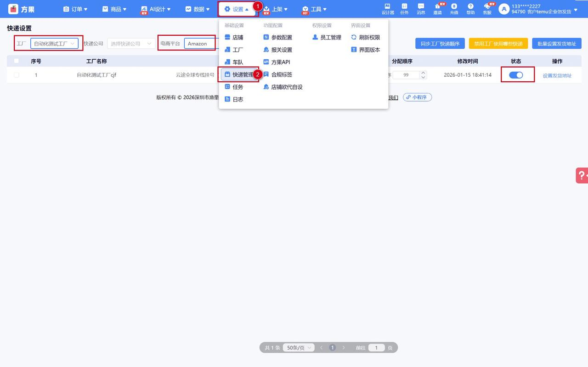Click the 工厂 factory icon in menu
The height and width of the screenshot is (367, 588).
227,50
